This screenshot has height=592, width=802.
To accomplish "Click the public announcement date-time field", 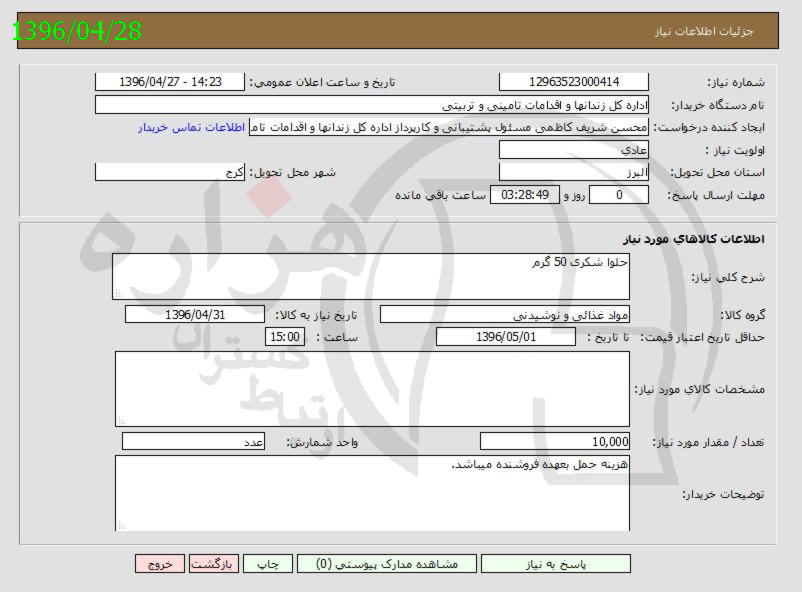I will (x=170, y=82).
